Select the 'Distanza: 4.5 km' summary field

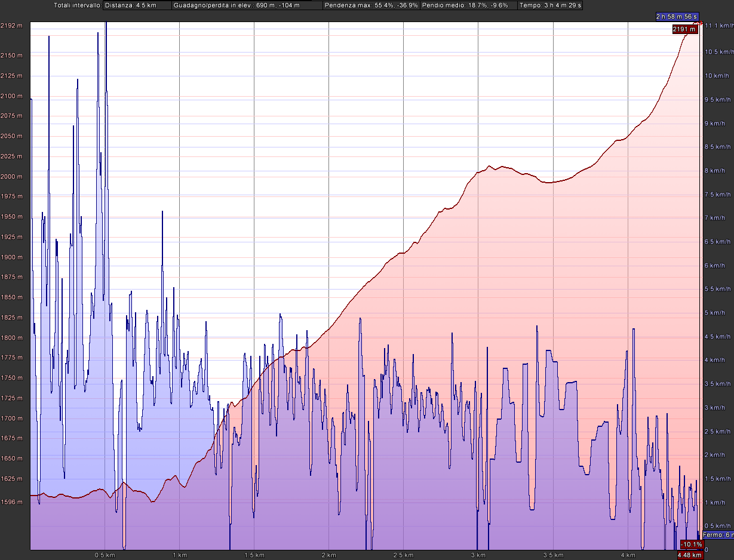pyautogui.click(x=136, y=5)
